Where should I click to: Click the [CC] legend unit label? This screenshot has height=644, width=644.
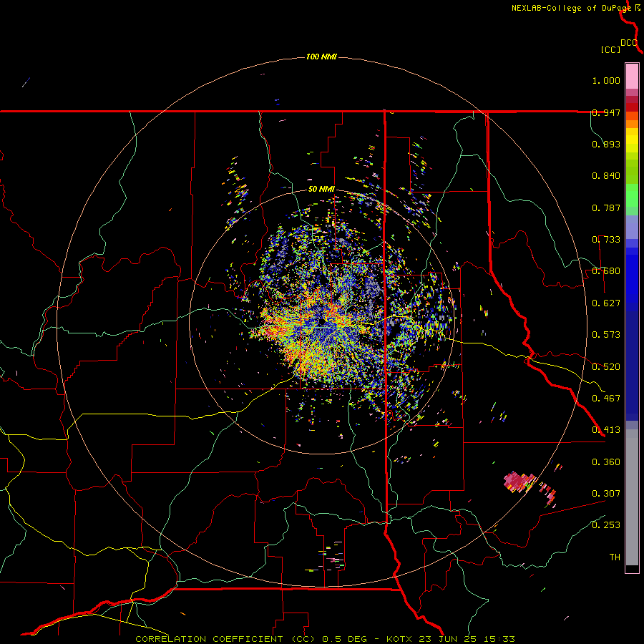610,49
